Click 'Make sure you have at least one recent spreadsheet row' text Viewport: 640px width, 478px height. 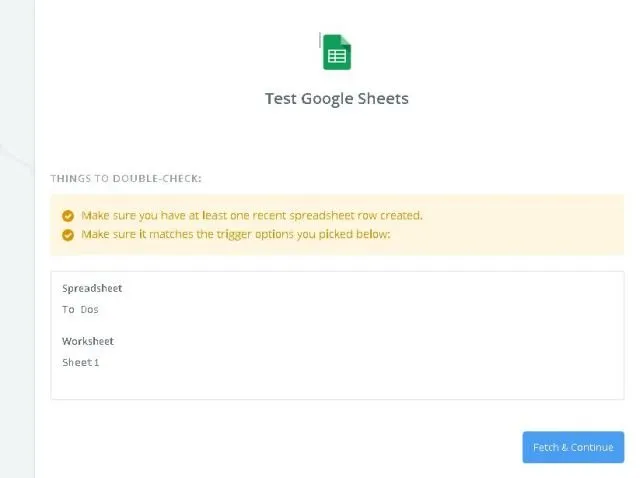pos(252,216)
